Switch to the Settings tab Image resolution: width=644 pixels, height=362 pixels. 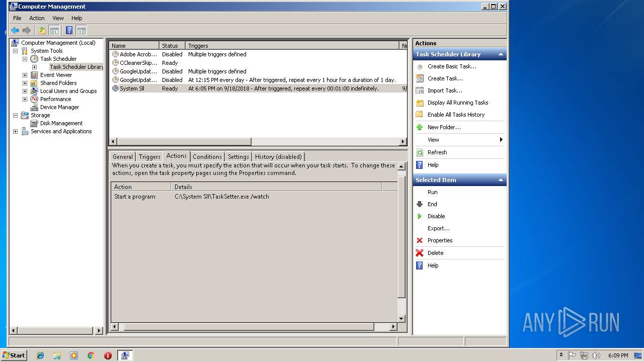pos(238,157)
